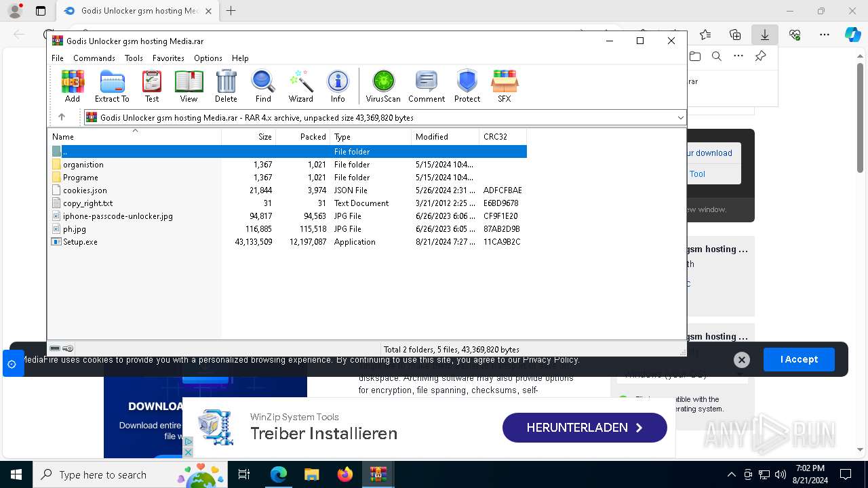The width and height of the screenshot is (868, 488).
Task: Click WinRAR taskbar icon
Action: coord(378,474)
